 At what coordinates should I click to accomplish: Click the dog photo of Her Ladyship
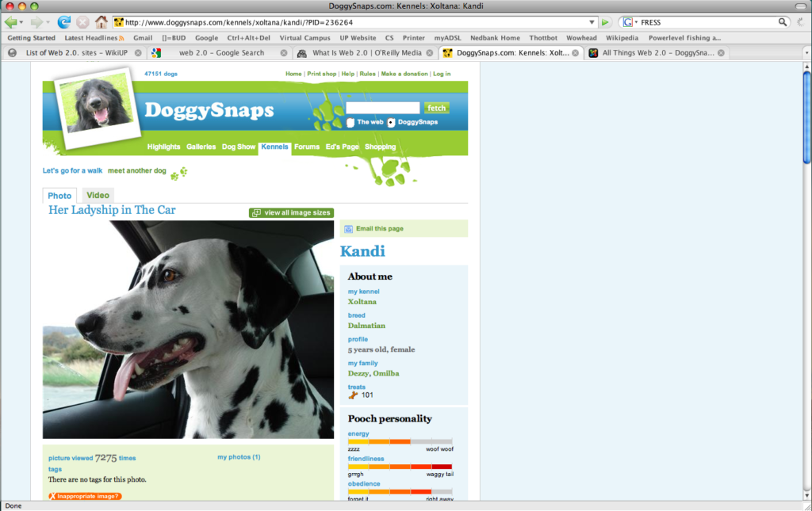pos(188,329)
